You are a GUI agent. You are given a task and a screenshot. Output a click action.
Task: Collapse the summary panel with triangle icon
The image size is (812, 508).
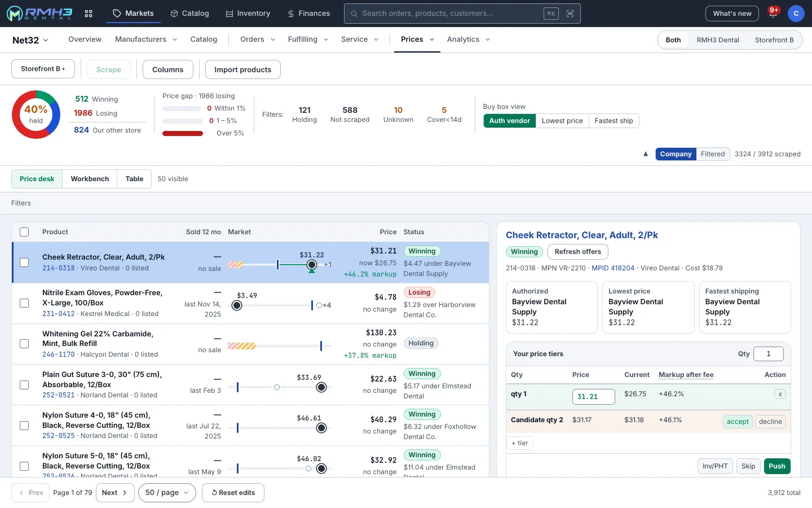coord(646,154)
